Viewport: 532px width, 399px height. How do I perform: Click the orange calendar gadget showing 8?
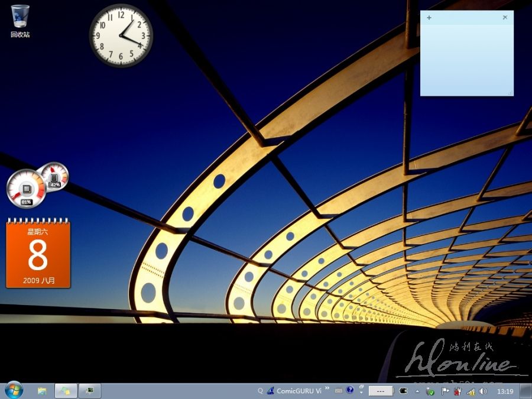[38, 254]
